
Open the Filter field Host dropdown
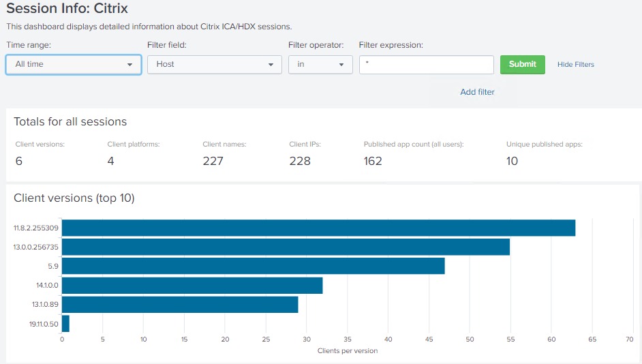(215, 65)
